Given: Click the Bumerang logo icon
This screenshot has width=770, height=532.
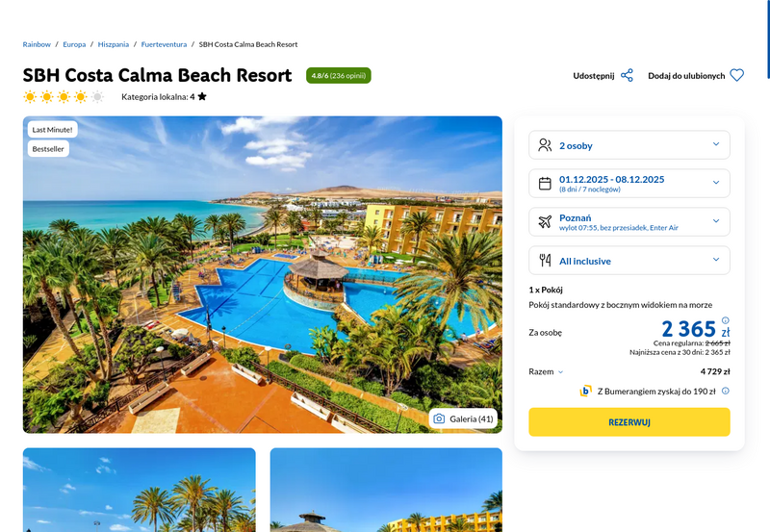Looking at the screenshot, I should [x=585, y=391].
